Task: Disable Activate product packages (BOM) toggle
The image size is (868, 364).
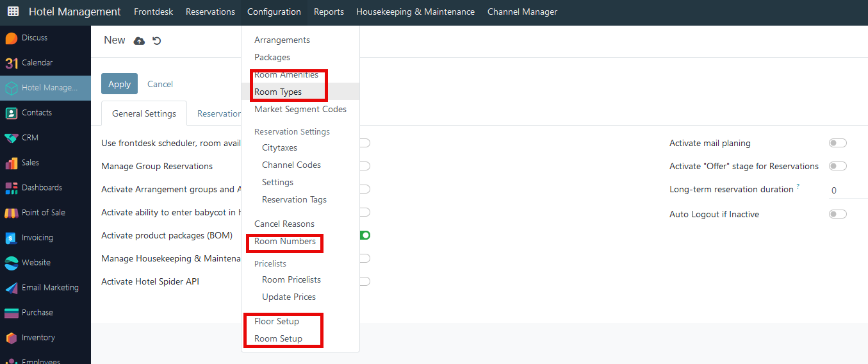Action: [x=364, y=235]
